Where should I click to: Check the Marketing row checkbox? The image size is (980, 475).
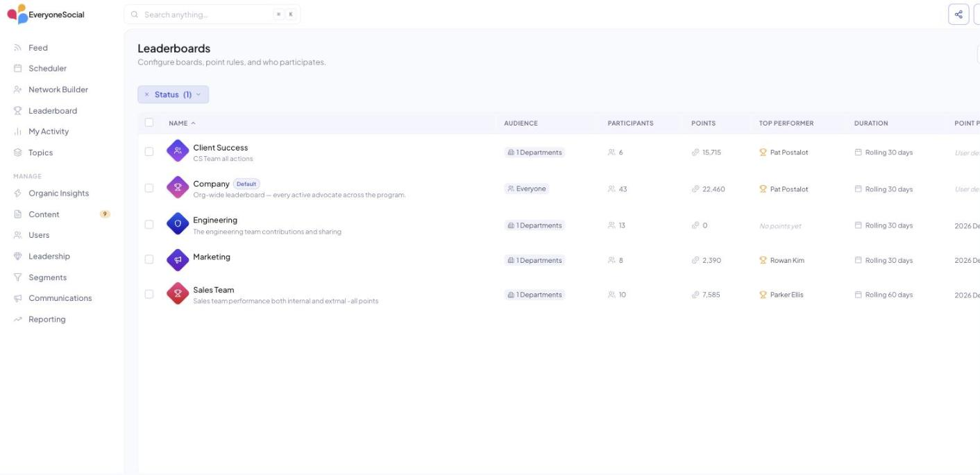pos(149,259)
